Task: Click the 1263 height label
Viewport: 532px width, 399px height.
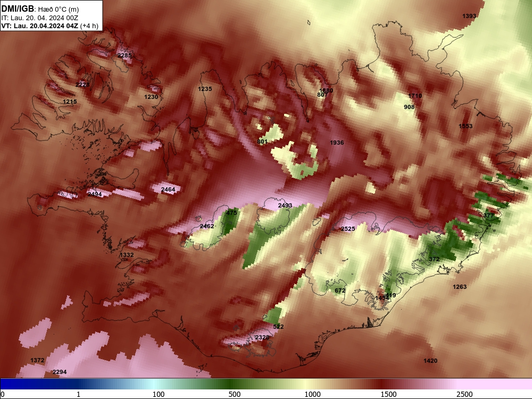Action: pos(460,287)
